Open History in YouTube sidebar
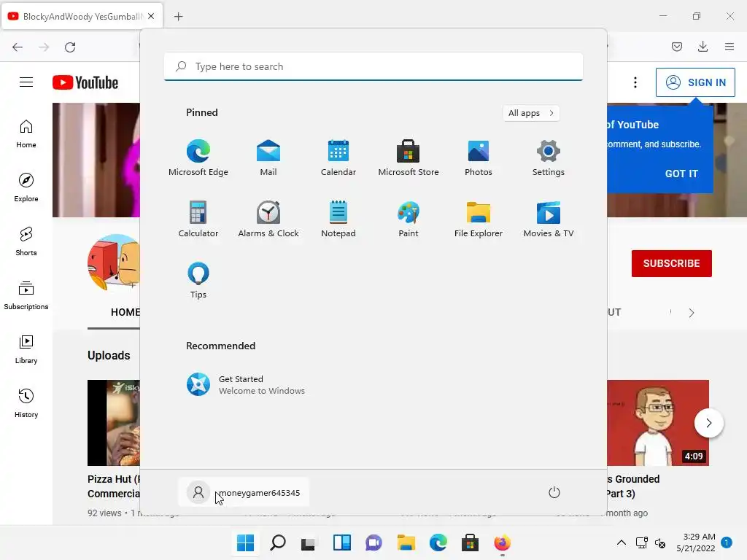The image size is (747, 560). [26, 404]
